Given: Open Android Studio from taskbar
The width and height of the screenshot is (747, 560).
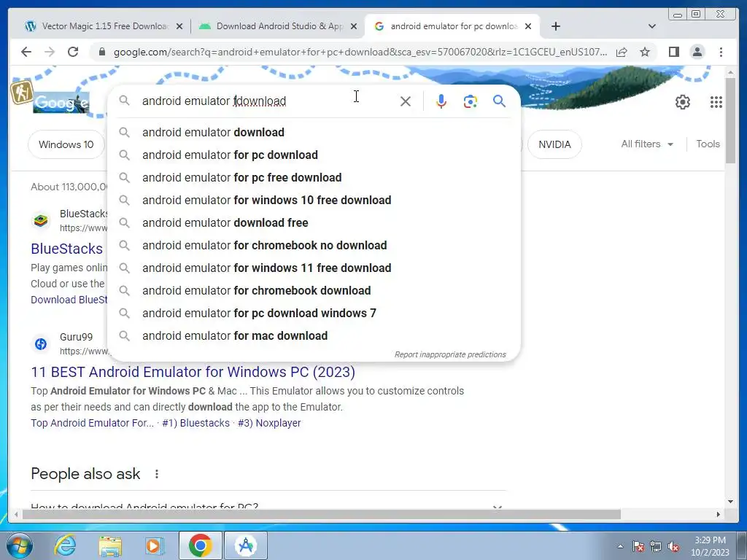Looking at the screenshot, I should (246, 545).
